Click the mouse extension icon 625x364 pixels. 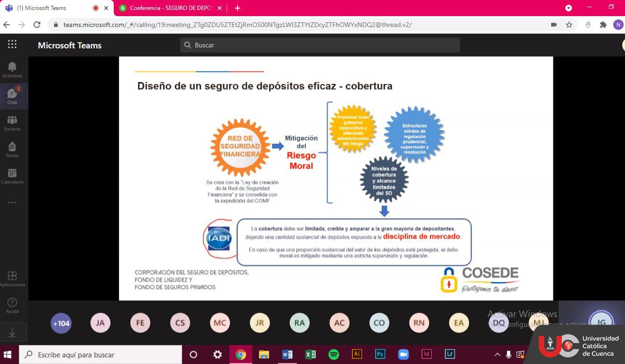588,24
